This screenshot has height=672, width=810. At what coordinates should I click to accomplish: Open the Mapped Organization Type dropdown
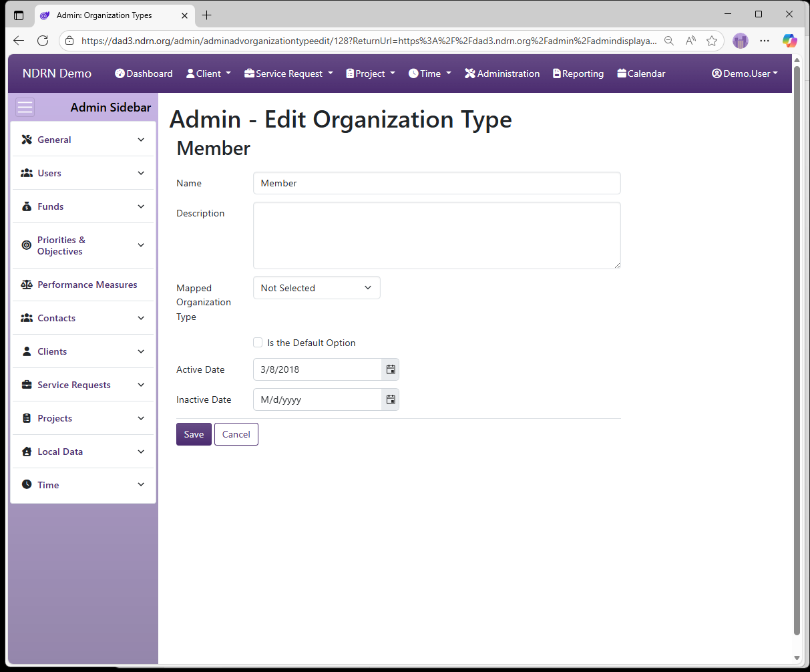click(317, 288)
